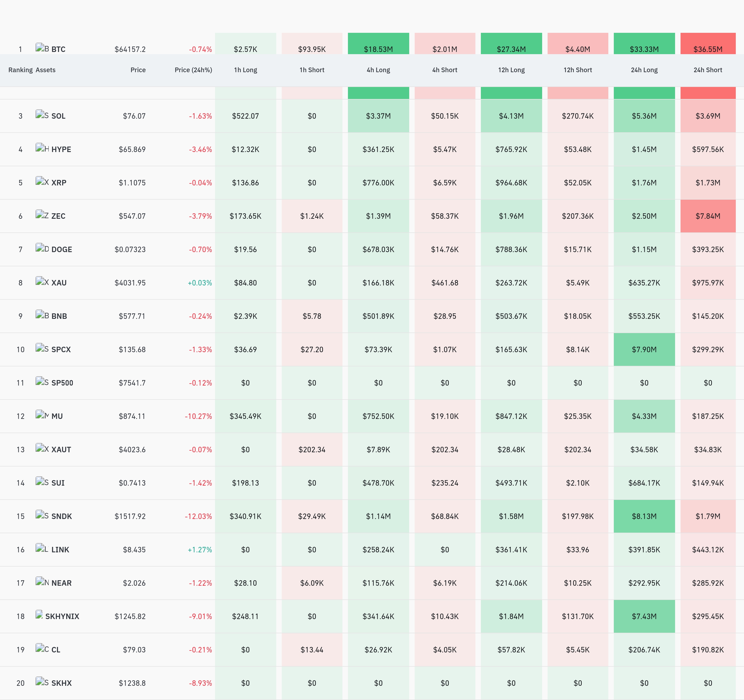Image resolution: width=744 pixels, height=700 pixels.
Task: Open the SNDK asset link
Action: (61, 516)
